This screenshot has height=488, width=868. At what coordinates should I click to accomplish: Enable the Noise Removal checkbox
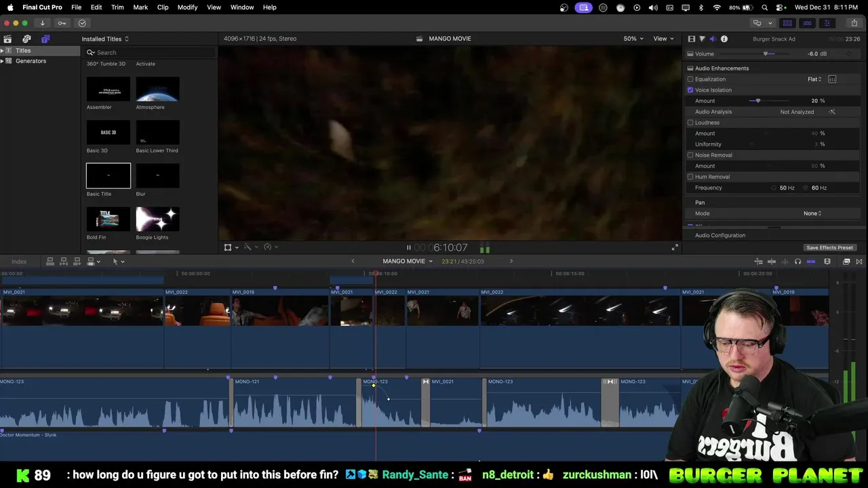(x=690, y=155)
